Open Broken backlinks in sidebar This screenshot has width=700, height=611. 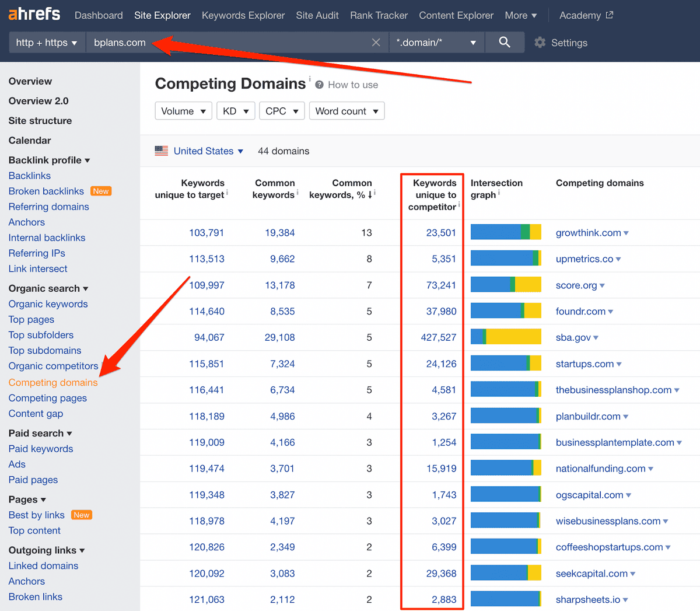tap(46, 191)
